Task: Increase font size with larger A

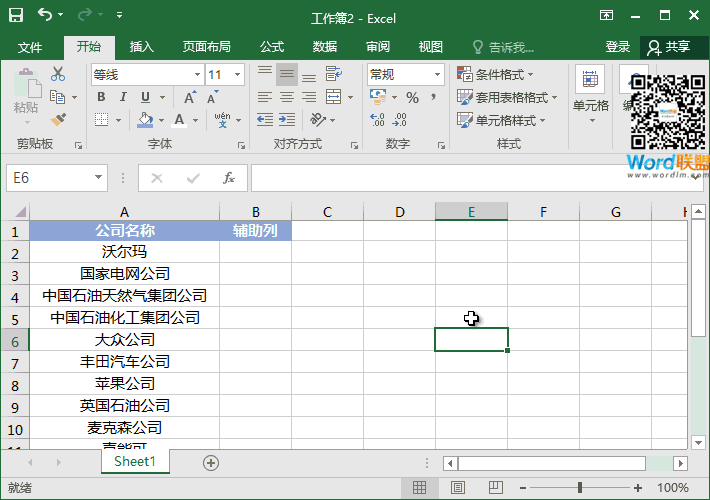Action: [x=190, y=97]
